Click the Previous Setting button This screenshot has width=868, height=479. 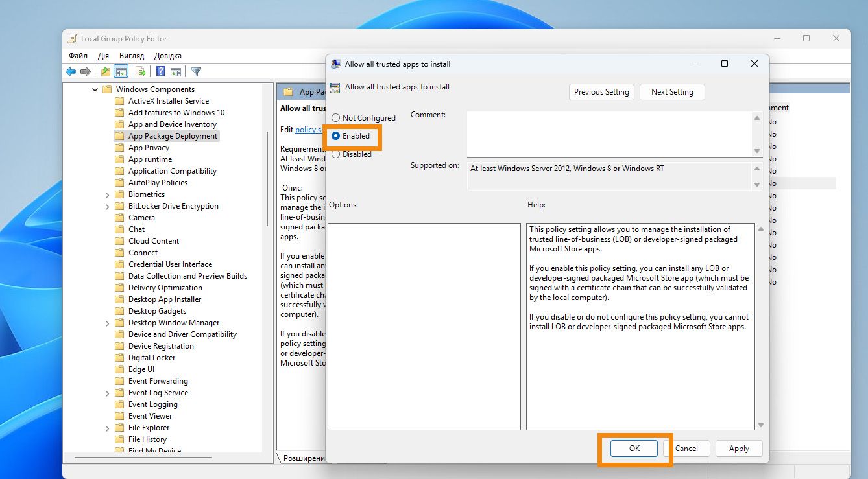601,92
